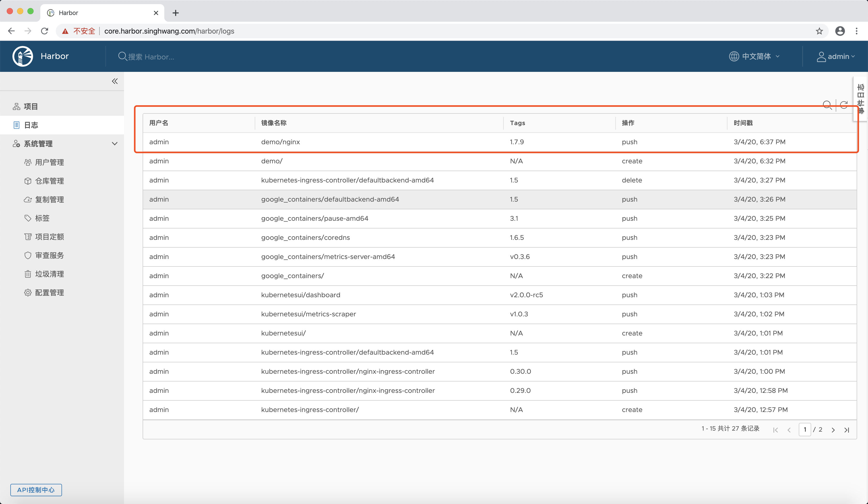This screenshot has height=504, width=868.
Task: Click the kubernetesui/dashboard image name
Action: 300,295
